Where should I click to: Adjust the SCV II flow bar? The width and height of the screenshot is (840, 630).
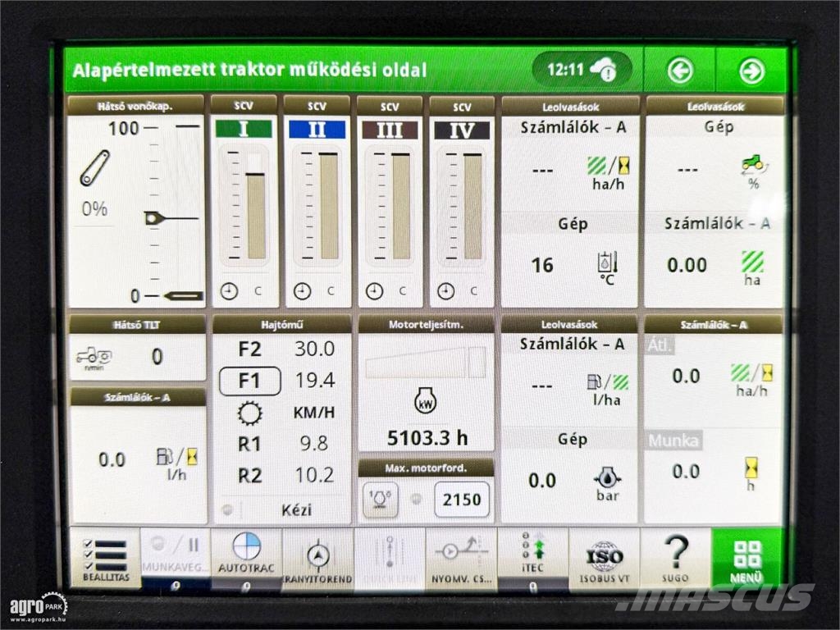328,206
